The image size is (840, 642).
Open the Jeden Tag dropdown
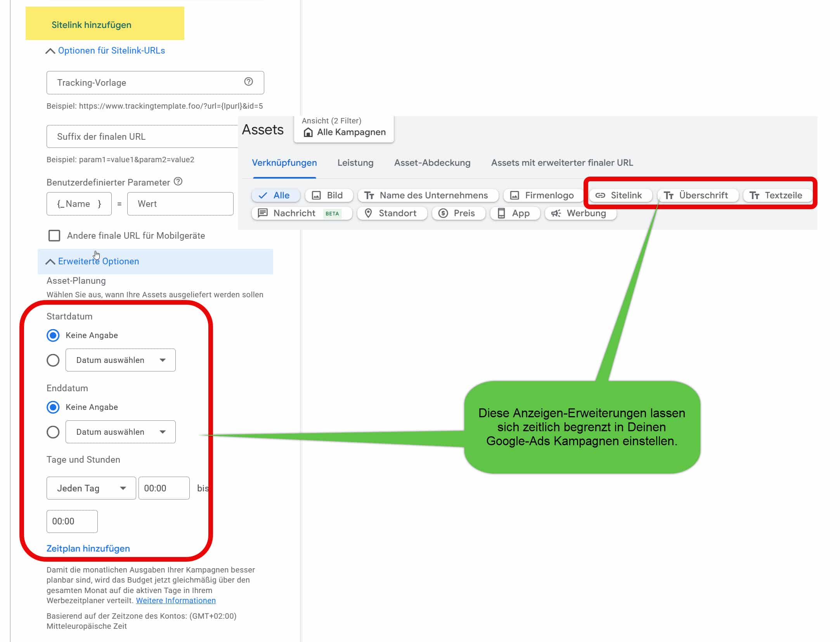coord(91,488)
